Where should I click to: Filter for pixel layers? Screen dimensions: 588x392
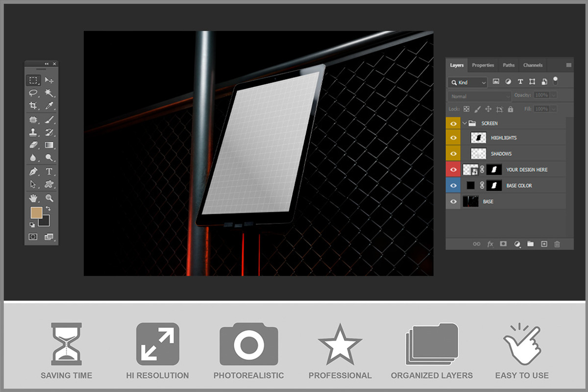pos(496,82)
